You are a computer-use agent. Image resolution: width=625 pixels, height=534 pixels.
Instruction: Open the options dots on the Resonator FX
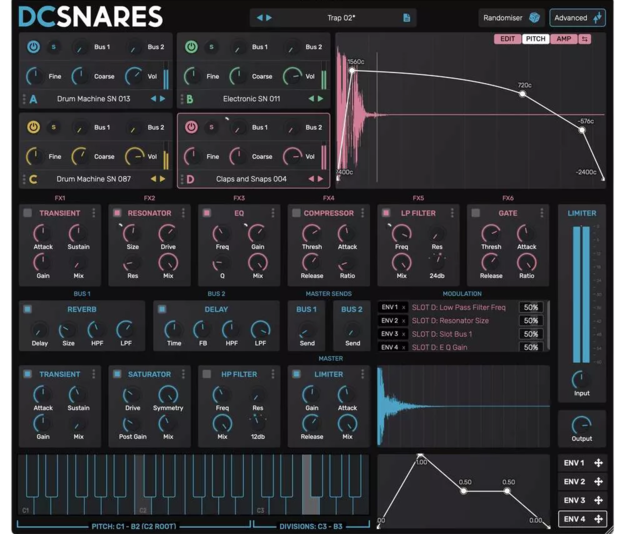184,213
